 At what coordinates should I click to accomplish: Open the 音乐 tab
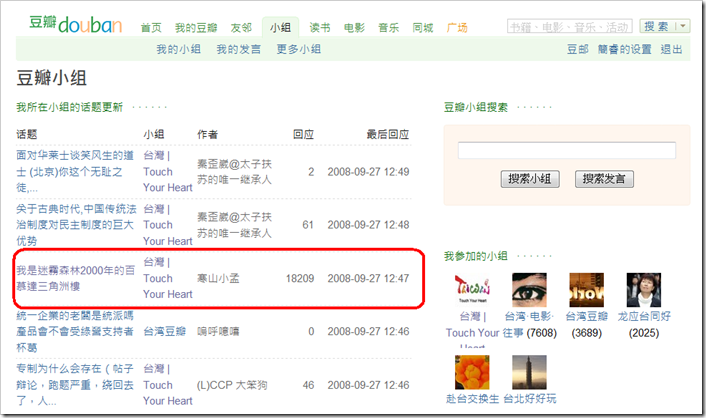point(389,28)
